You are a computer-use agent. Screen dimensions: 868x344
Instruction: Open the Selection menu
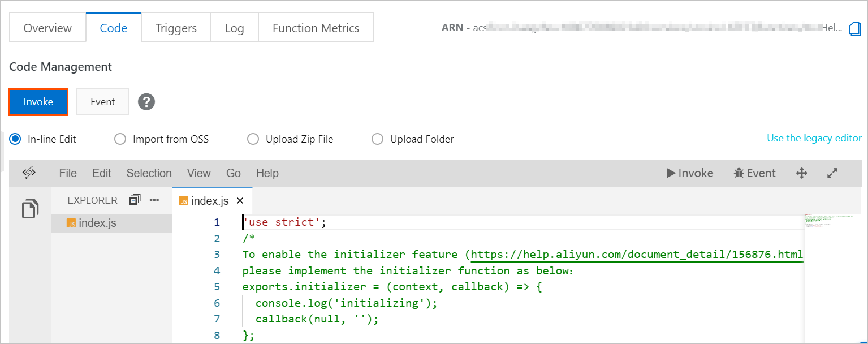click(x=149, y=173)
